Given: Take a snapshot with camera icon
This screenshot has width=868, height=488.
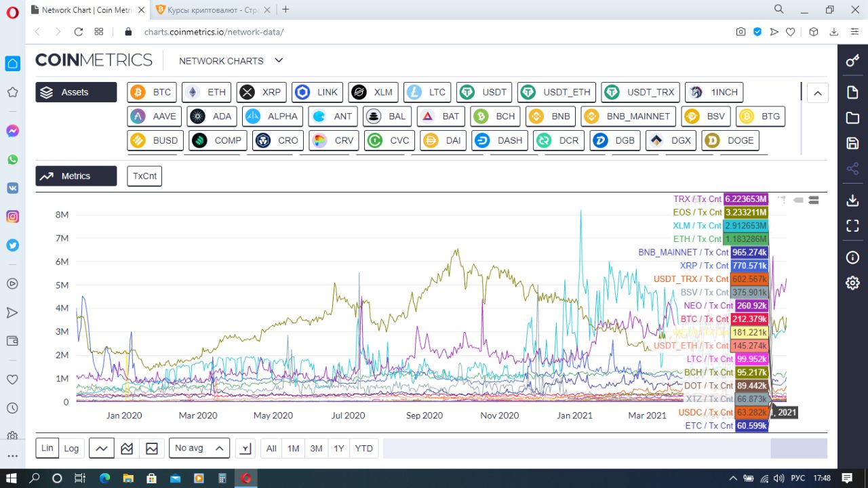Looking at the screenshot, I should tap(741, 32).
